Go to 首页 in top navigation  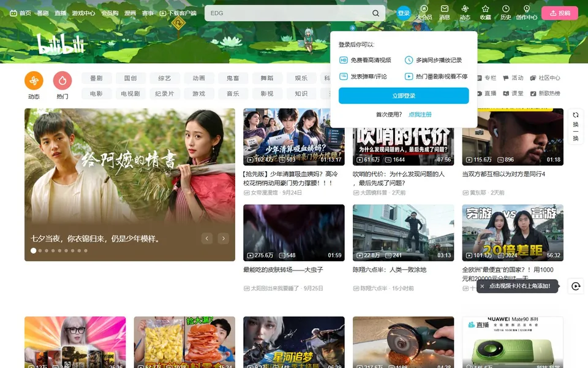point(20,13)
